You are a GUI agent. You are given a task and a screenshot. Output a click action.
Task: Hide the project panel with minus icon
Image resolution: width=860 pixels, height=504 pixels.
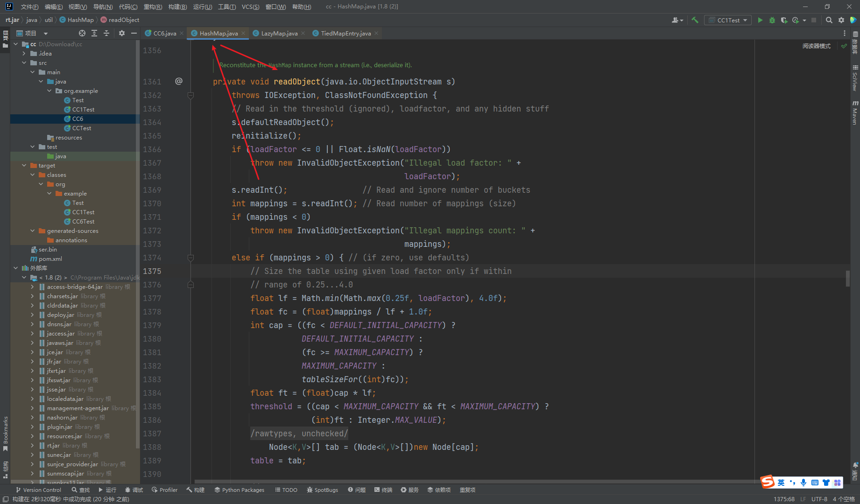(x=134, y=33)
